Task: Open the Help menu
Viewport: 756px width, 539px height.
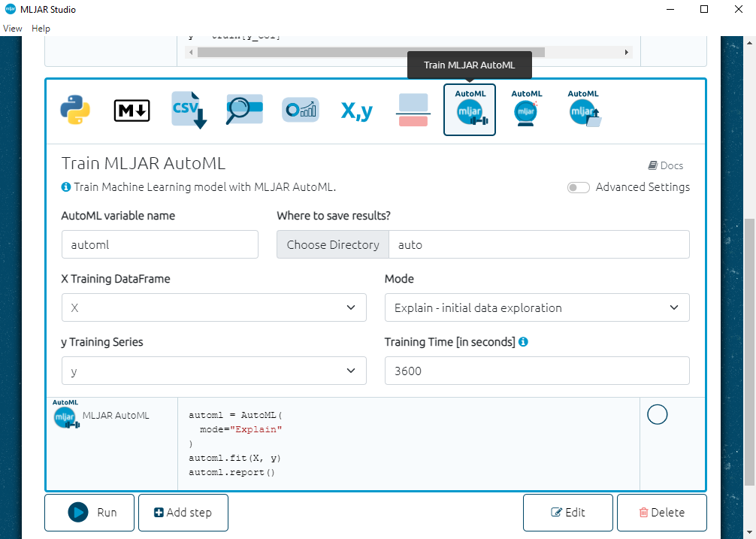Action: point(41,29)
